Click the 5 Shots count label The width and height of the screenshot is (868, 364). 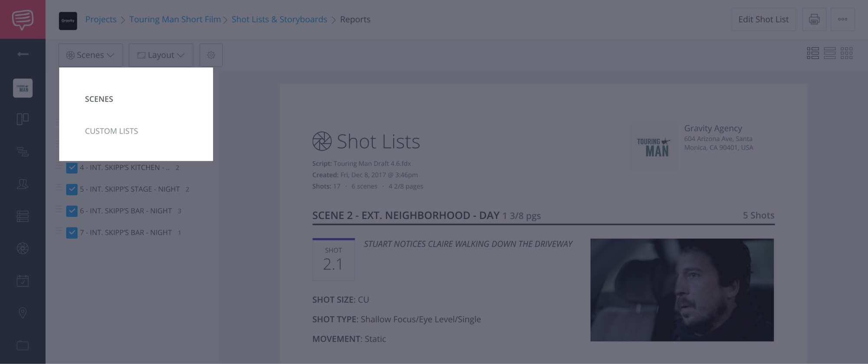[759, 215]
